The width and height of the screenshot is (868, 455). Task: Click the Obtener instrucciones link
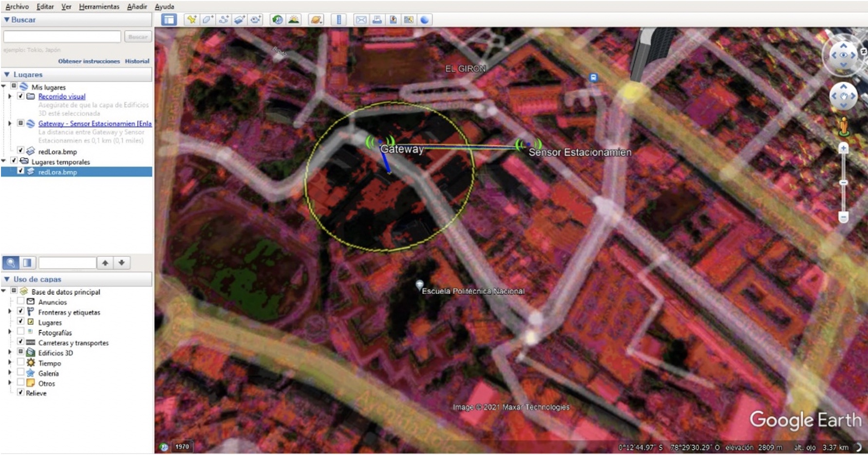[x=89, y=61]
